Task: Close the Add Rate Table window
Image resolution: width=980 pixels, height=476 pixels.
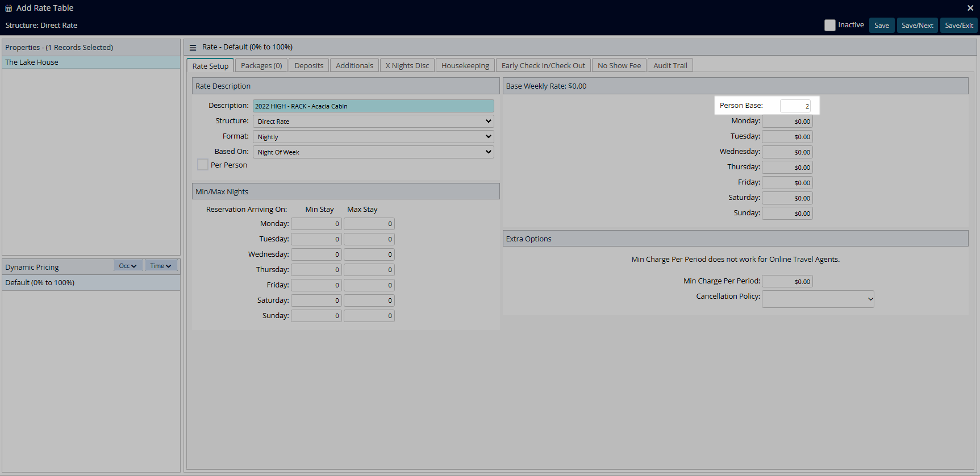Action: coord(970,8)
